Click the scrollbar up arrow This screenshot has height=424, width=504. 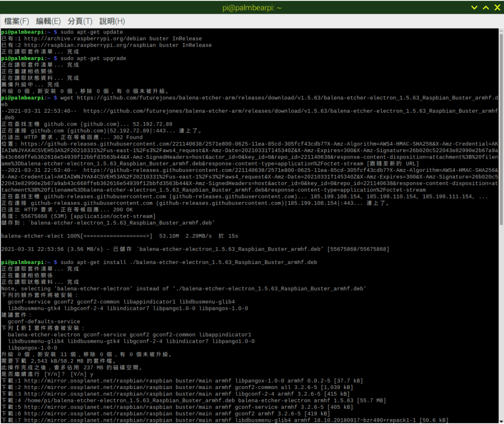[501, 31]
